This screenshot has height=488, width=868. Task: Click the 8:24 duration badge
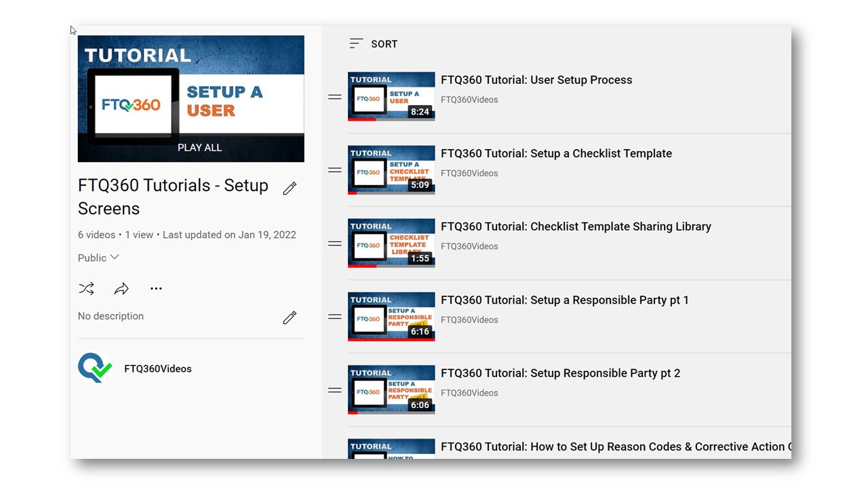click(x=420, y=112)
